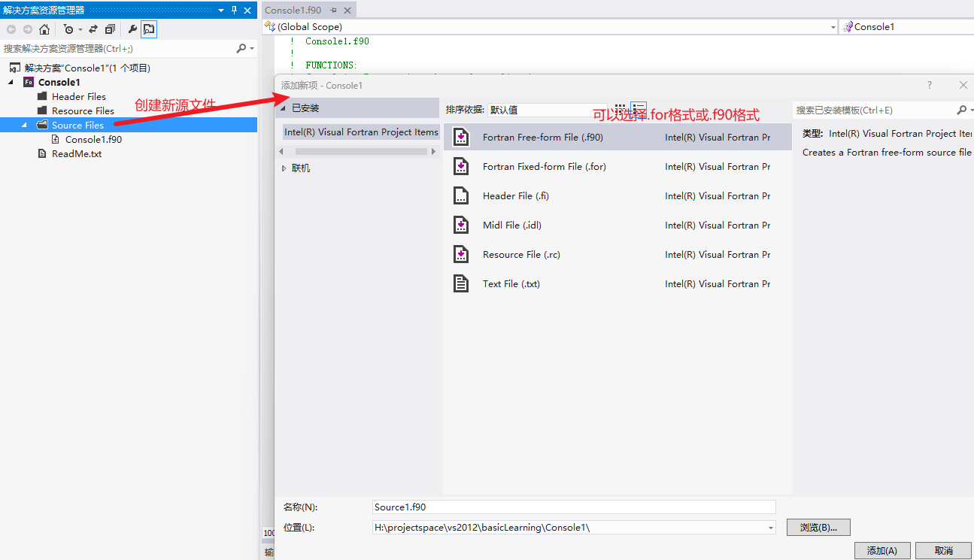Viewport: 974px width, 560px height.
Task: Toggle the Preview Selected Items button
Action: pyautogui.click(x=149, y=29)
